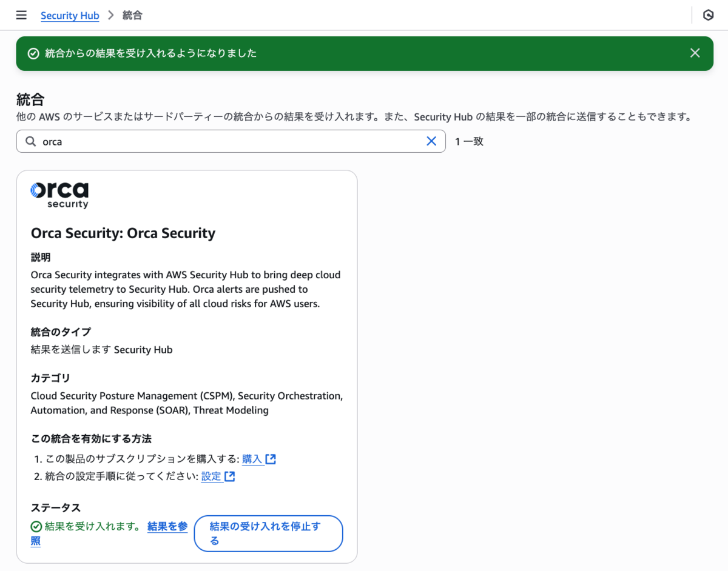The image size is (728, 571).
Task: Open the hamburger navigation menu
Action: [21, 15]
